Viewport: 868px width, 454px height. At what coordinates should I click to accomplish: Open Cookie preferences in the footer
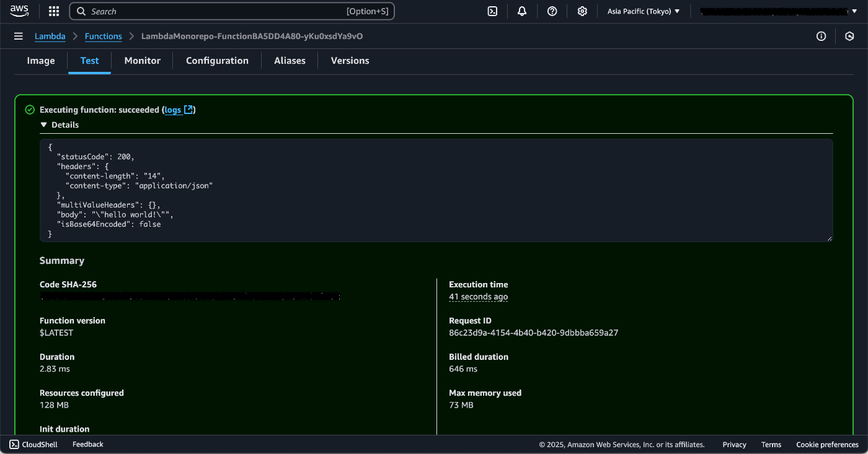click(x=827, y=444)
